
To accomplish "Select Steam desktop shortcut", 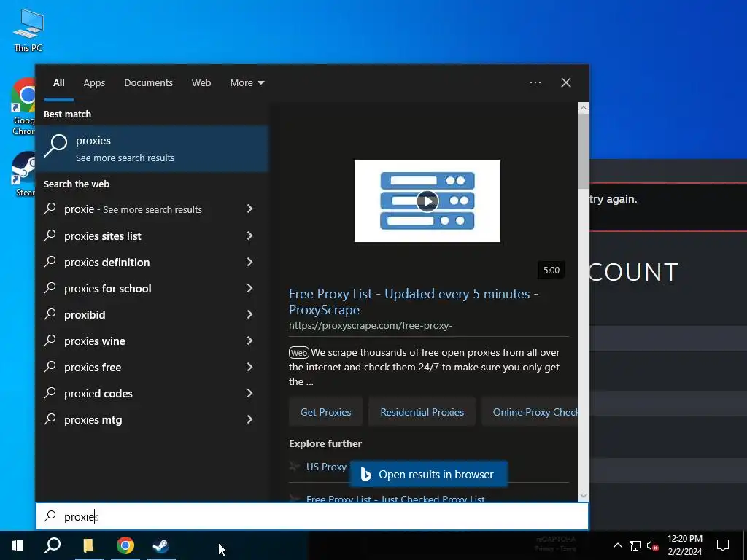I will point(23,174).
